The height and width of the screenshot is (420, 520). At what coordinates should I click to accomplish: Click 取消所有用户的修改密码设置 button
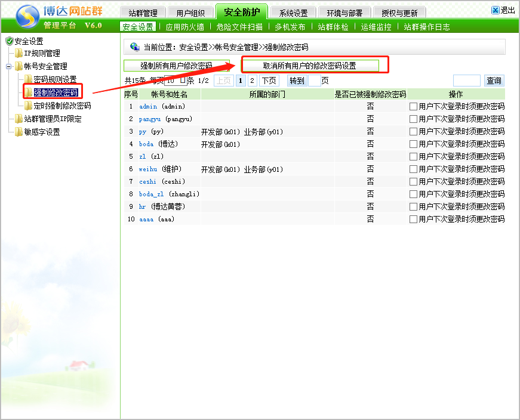[x=310, y=66]
